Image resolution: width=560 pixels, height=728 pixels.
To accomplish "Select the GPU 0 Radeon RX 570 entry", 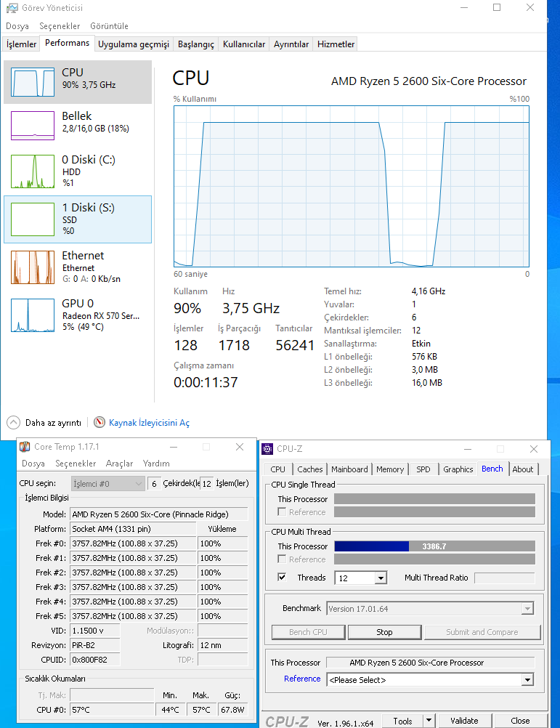I will (x=78, y=315).
